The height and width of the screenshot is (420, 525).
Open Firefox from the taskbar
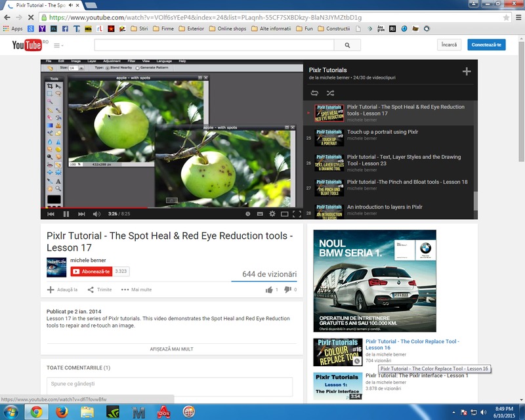(62, 412)
